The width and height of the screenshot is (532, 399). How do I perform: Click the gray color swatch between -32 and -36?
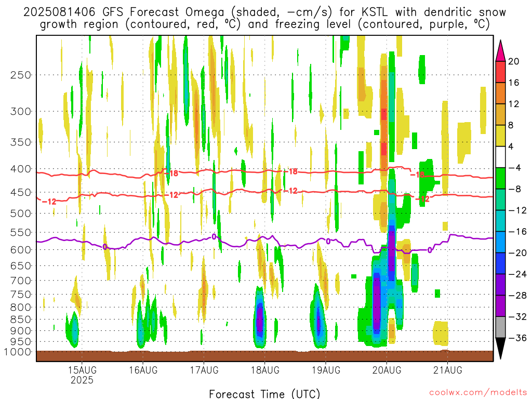click(x=500, y=327)
